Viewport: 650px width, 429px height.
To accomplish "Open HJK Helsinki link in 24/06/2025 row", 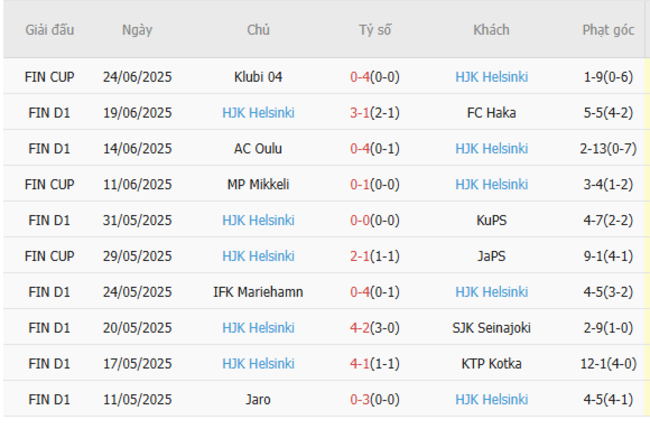I will point(491,77).
